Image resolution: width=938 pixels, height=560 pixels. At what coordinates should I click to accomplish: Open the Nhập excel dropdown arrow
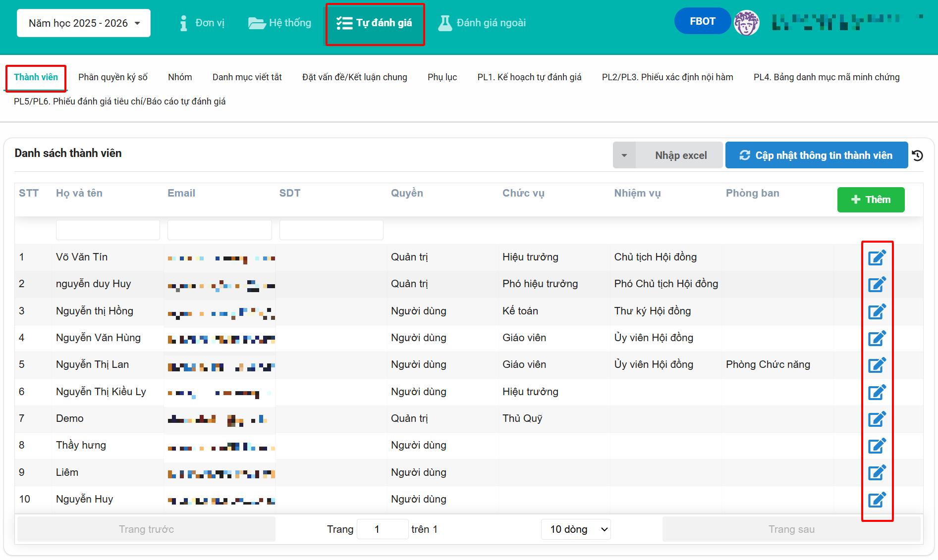click(x=624, y=155)
